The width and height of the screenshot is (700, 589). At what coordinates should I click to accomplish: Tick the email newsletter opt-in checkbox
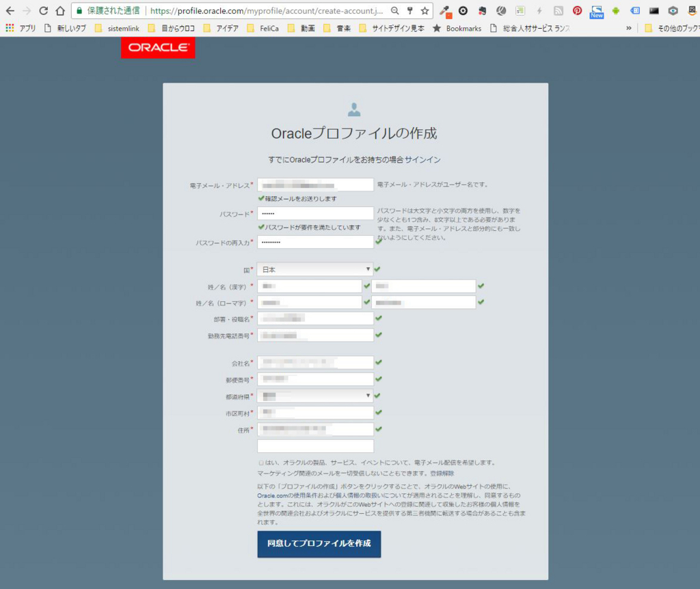pyautogui.click(x=261, y=463)
